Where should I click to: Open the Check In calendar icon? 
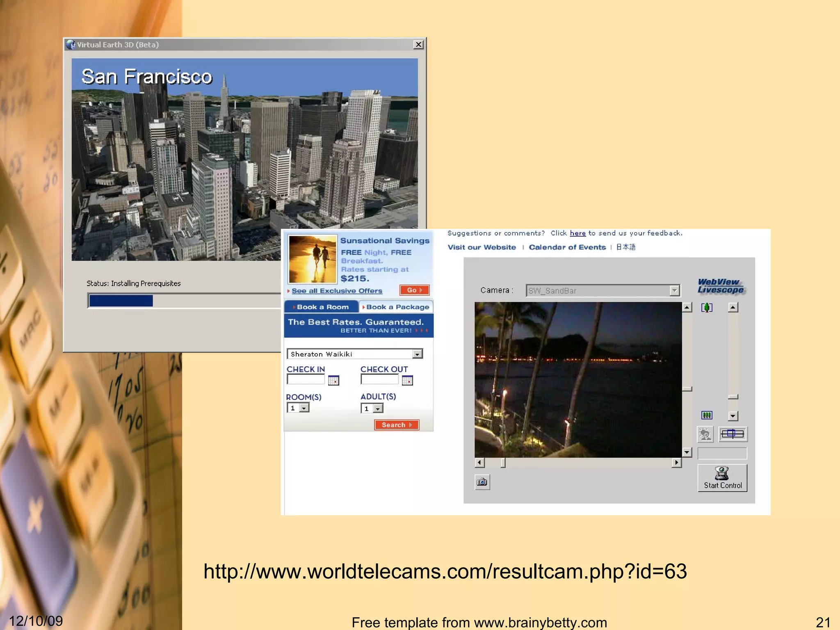click(x=333, y=380)
